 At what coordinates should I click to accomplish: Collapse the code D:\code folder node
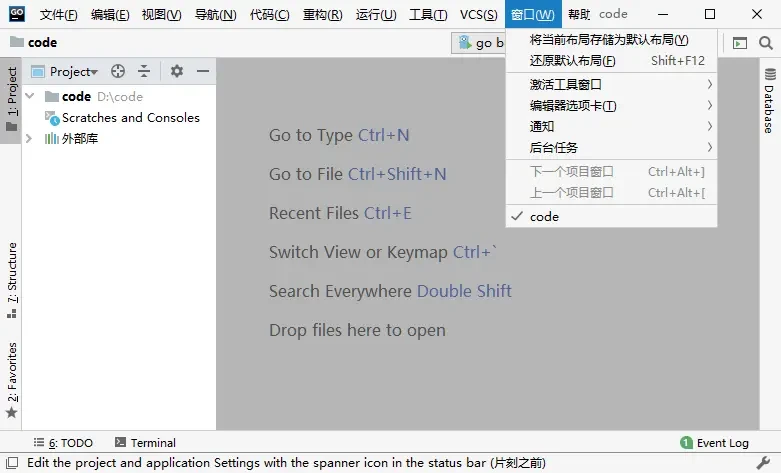[x=30, y=97]
